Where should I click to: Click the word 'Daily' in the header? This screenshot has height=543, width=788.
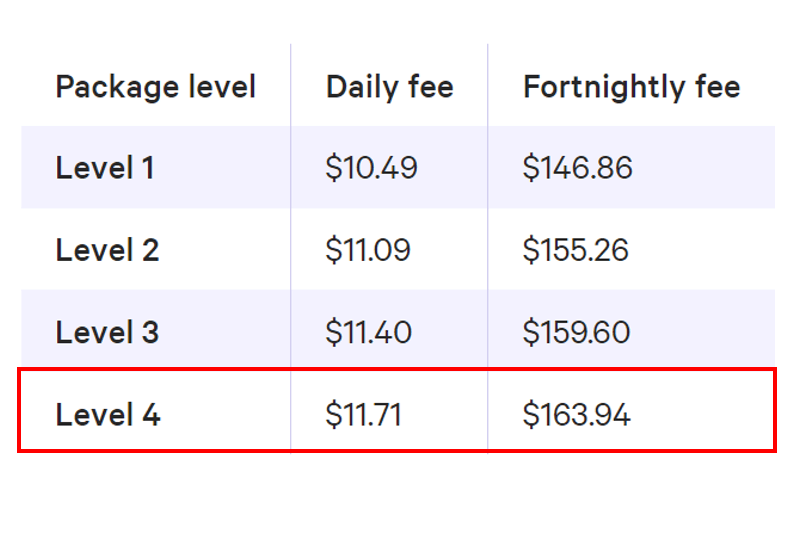[358, 87]
